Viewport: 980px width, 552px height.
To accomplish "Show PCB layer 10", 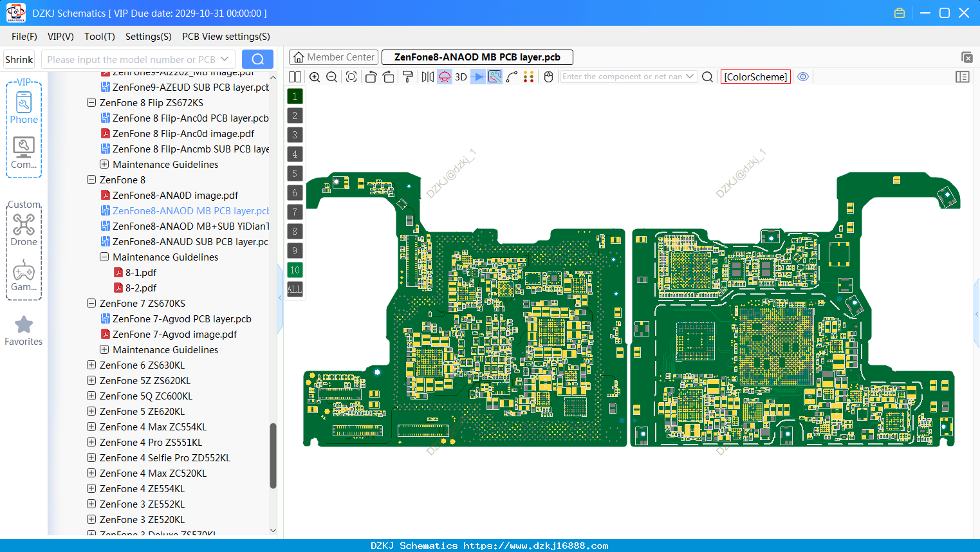I will pyautogui.click(x=295, y=270).
